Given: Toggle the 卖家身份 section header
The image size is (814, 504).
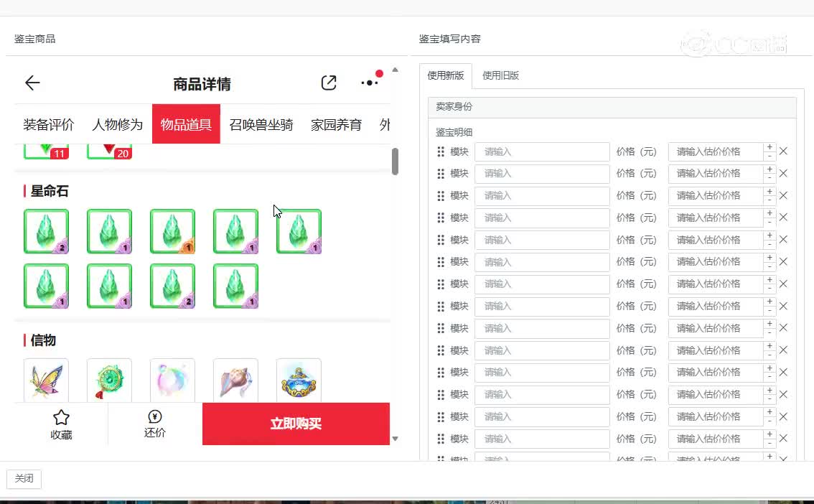Looking at the screenshot, I should coord(612,107).
